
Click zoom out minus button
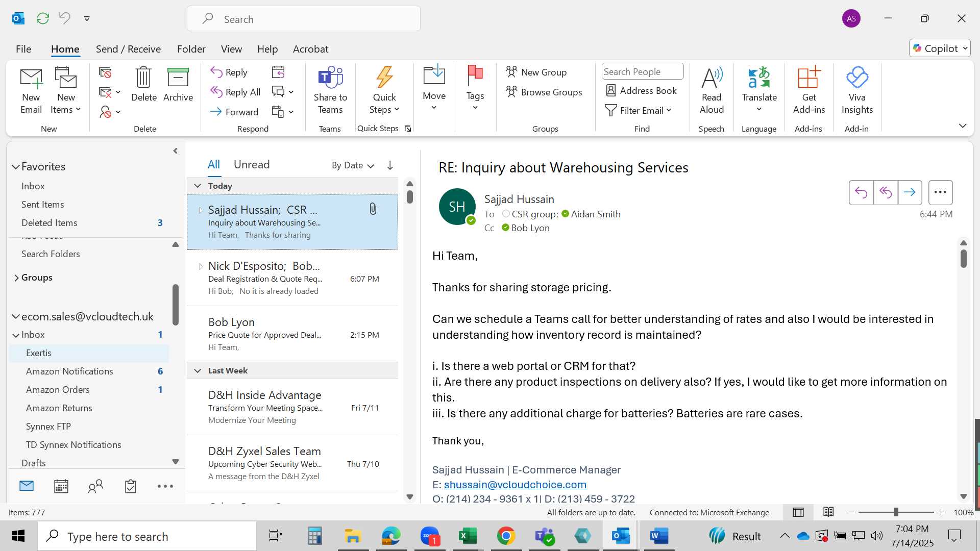pyautogui.click(x=851, y=512)
